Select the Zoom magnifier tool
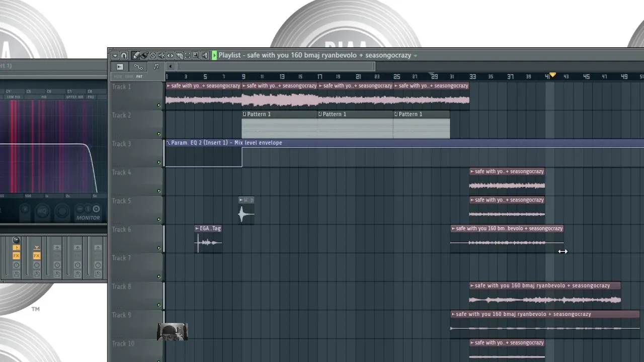 (x=196, y=55)
